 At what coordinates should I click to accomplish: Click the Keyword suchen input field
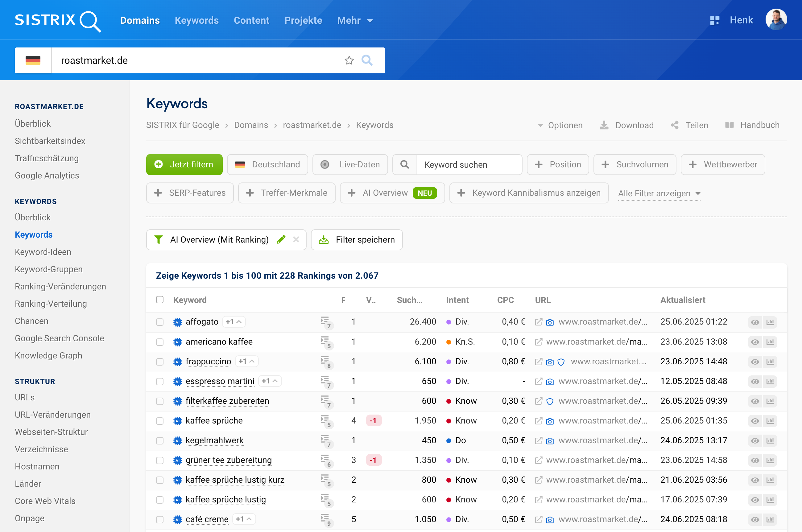(x=469, y=165)
